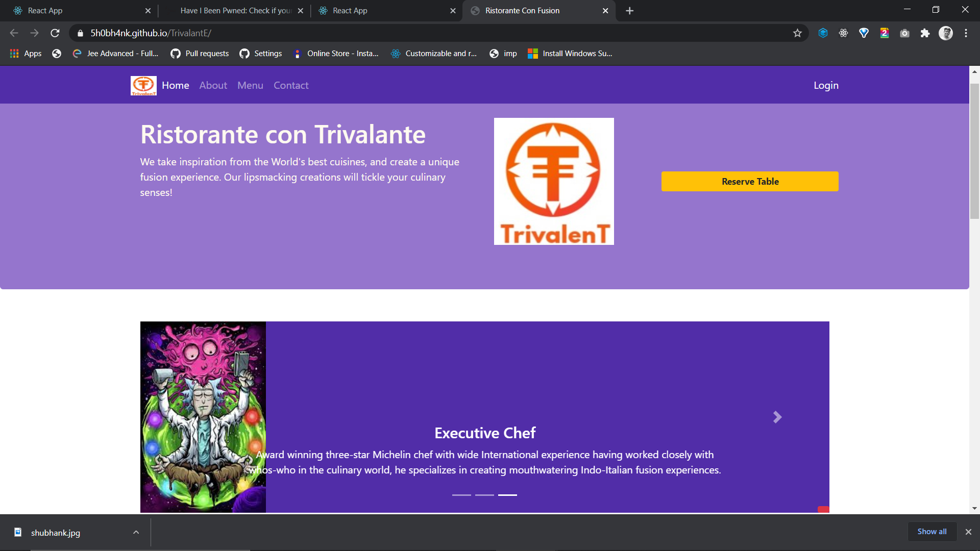Go back with browser back arrow
The width and height of the screenshot is (980, 551).
14,33
